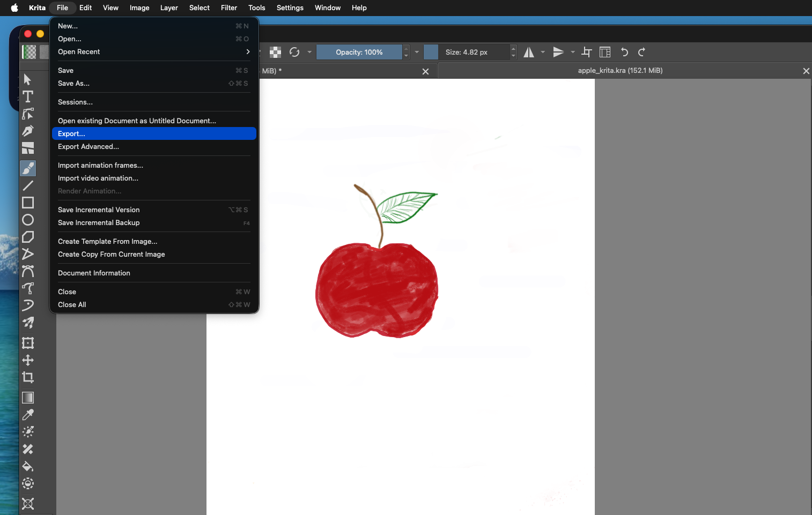The width and height of the screenshot is (812, 515).
Task: Select the Smart Patch tool
Action: click(x=28, y=449)
